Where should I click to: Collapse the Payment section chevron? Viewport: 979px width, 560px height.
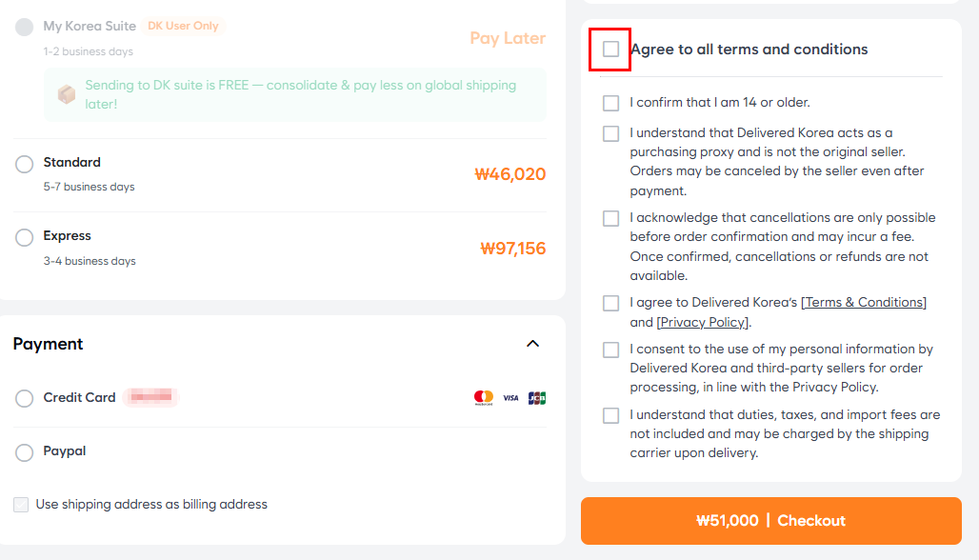click(533, 344)
